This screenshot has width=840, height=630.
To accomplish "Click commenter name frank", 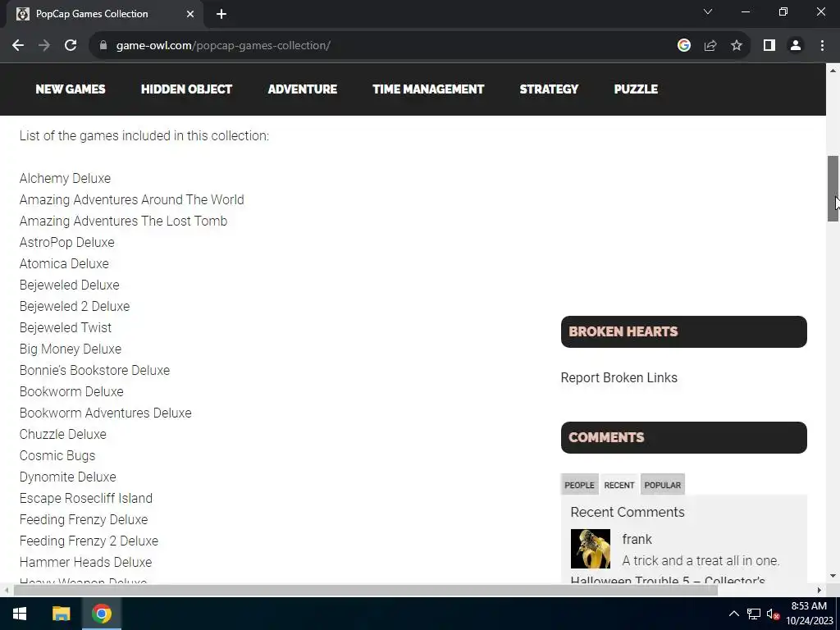I will 637,539.
